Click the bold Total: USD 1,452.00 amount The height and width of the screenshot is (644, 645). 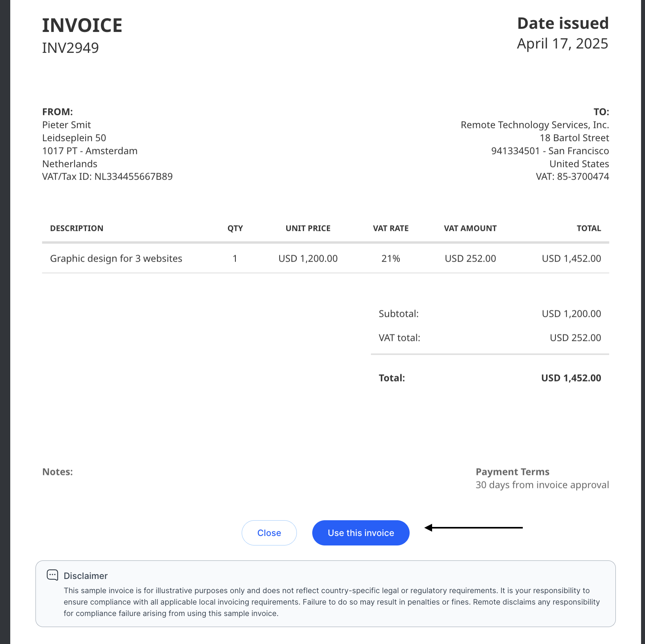point(571,378)
